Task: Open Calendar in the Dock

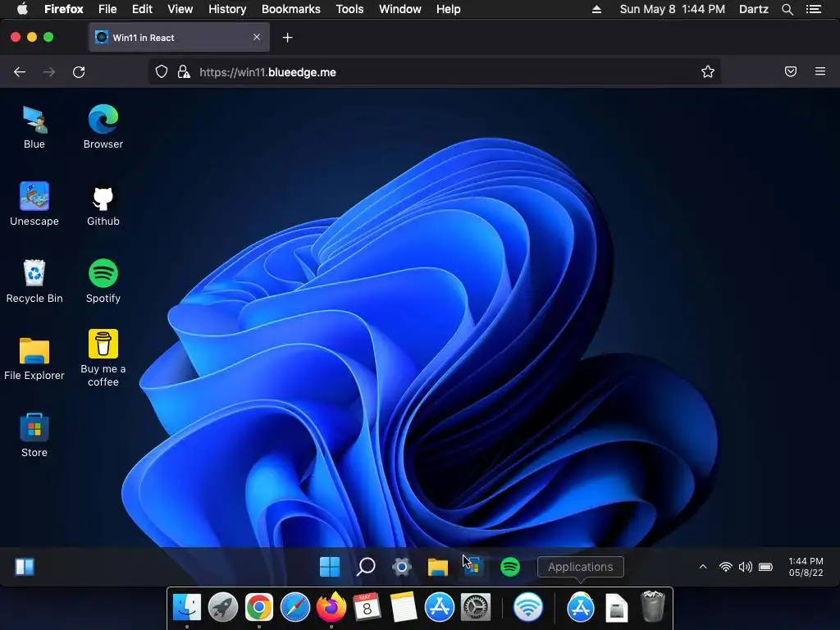Action: tap(367, 607)
